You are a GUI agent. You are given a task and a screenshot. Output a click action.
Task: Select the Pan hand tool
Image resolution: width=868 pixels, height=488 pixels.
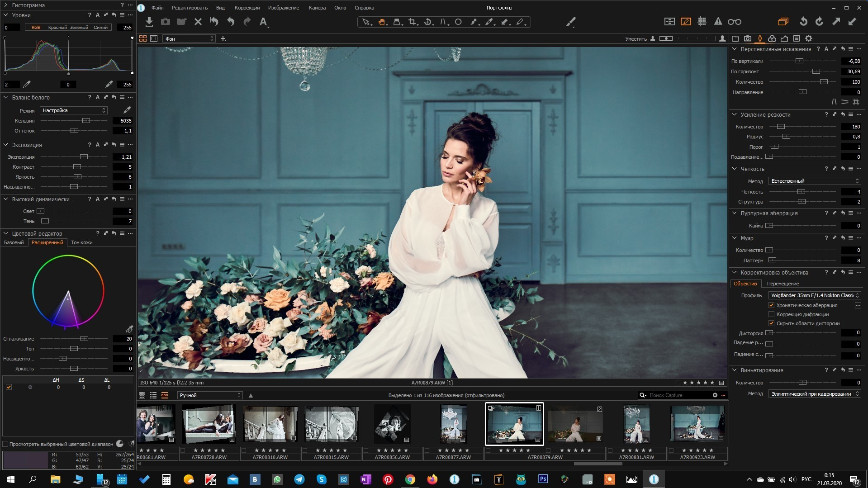(382, 22)
